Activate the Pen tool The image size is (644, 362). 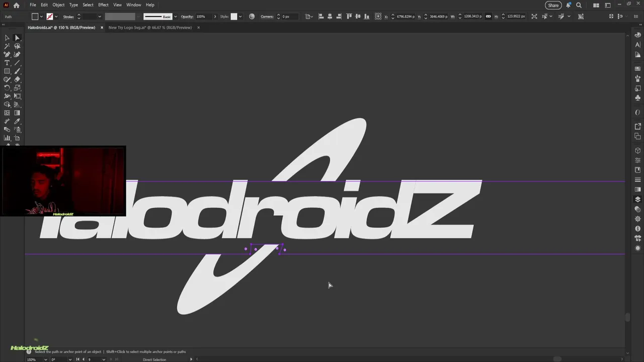point(7,54)
